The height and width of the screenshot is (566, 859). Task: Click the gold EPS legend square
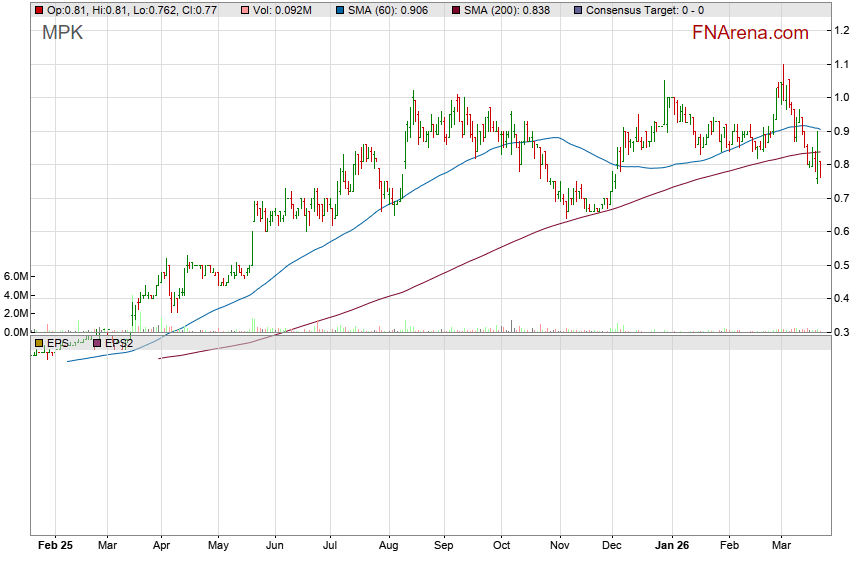[x=39, y=343]
